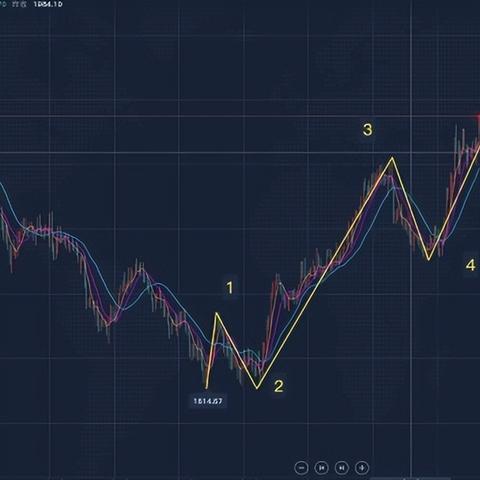This screenshot has height=480, width=480.
Task: Select the yellow wave label 1
Action: click(230, 288)
